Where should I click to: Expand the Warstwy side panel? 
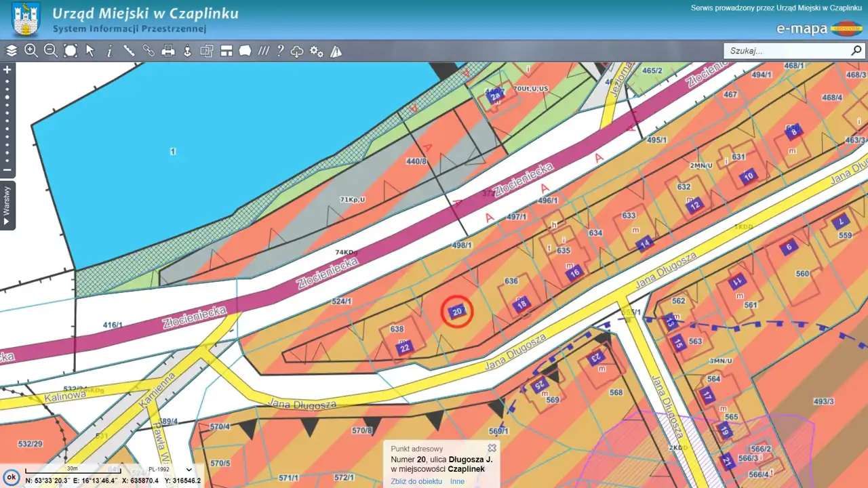tap(7, 205)
